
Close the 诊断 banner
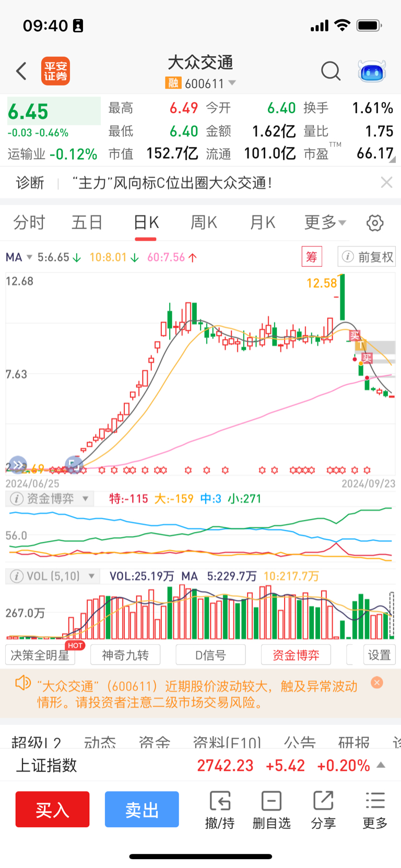click(386, 182)
